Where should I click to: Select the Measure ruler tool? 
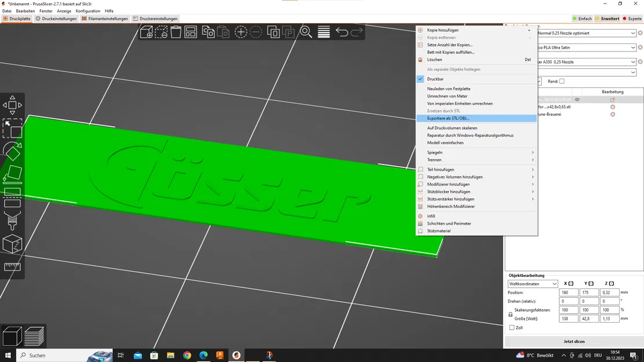click(12, 267)
